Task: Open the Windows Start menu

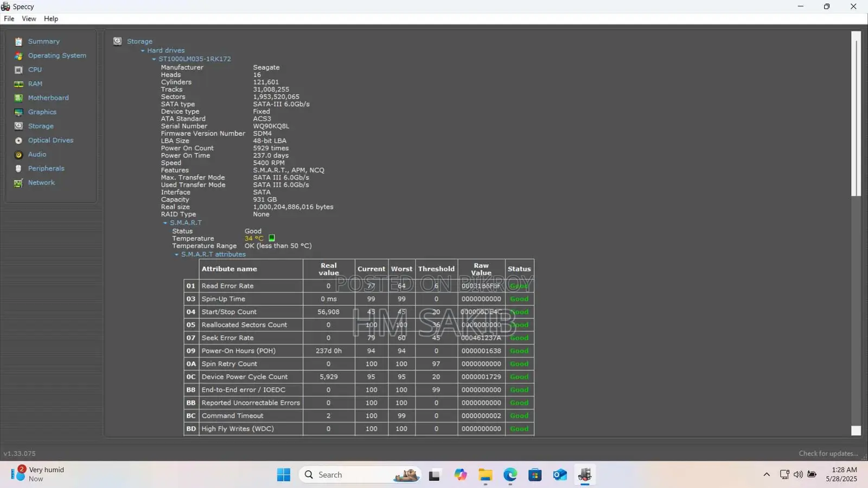Action: pos(283,475)
